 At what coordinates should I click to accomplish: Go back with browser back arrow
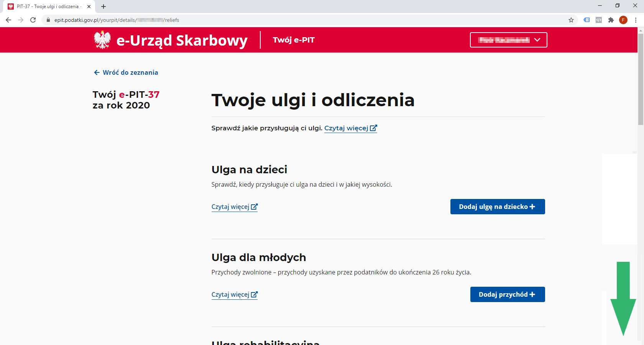coord(8,20)
